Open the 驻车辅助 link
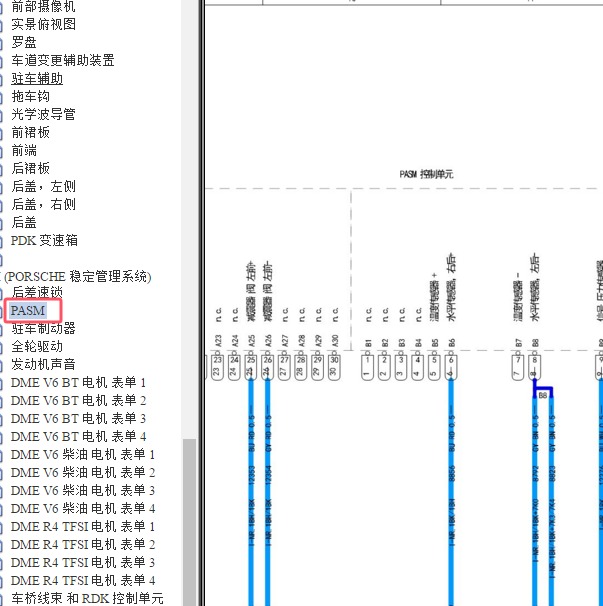 (37, 78)
